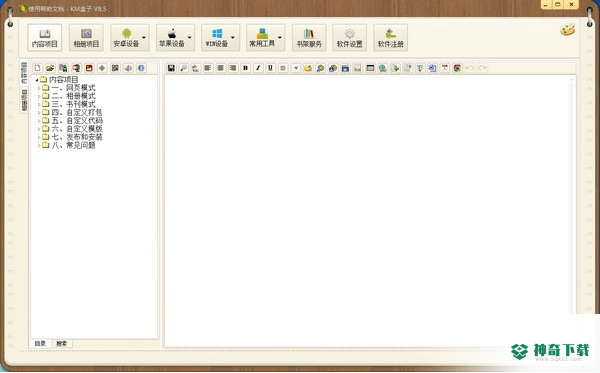Open the 安卓设备 dropdown arrow
Image resolution: width=600 pixels, height=373 pixels.
pos(144,37)
